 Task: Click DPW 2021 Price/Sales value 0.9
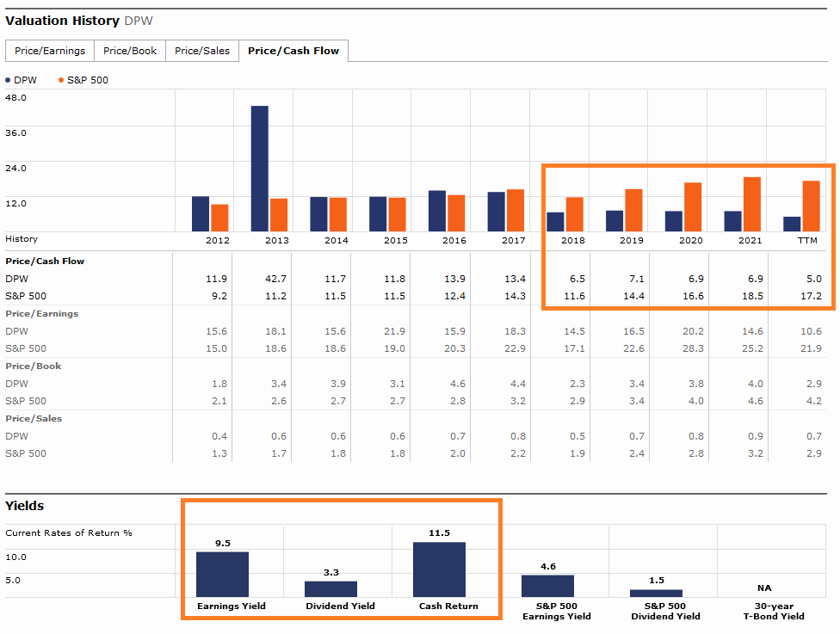click(756, 436)
